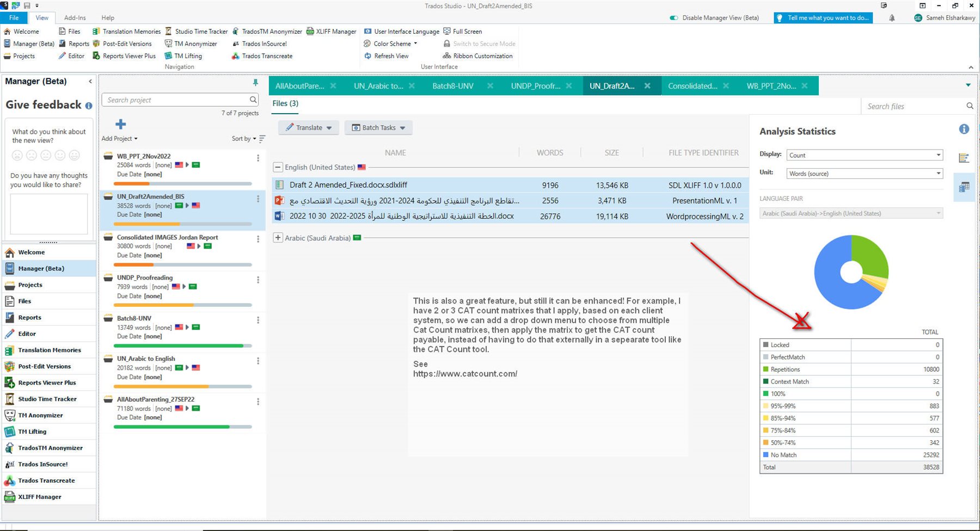Open the Sort by dropdown
The height and width of the screenshot is (531, 980).
pyautogui.click(x=248, y=139)
